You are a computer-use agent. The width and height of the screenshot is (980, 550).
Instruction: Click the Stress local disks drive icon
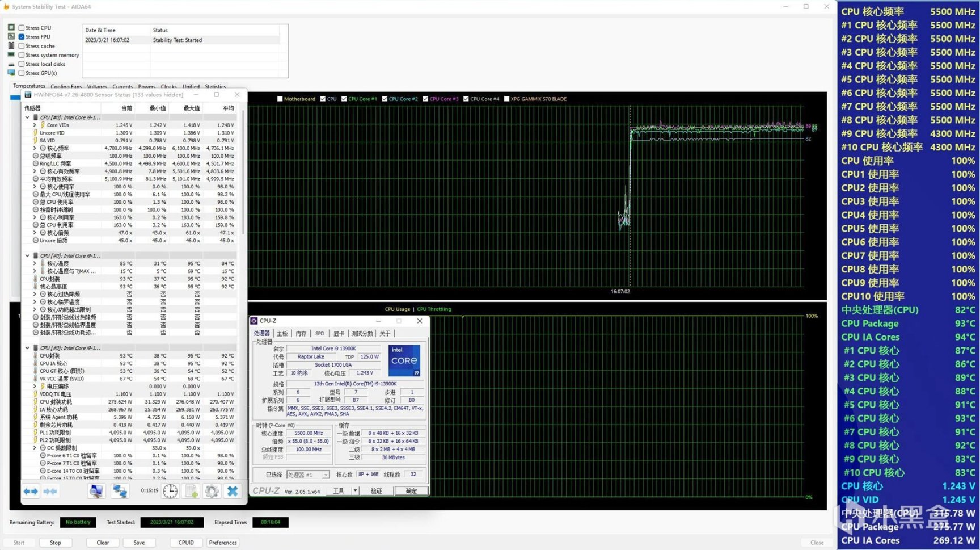click(x=11, y=64)
